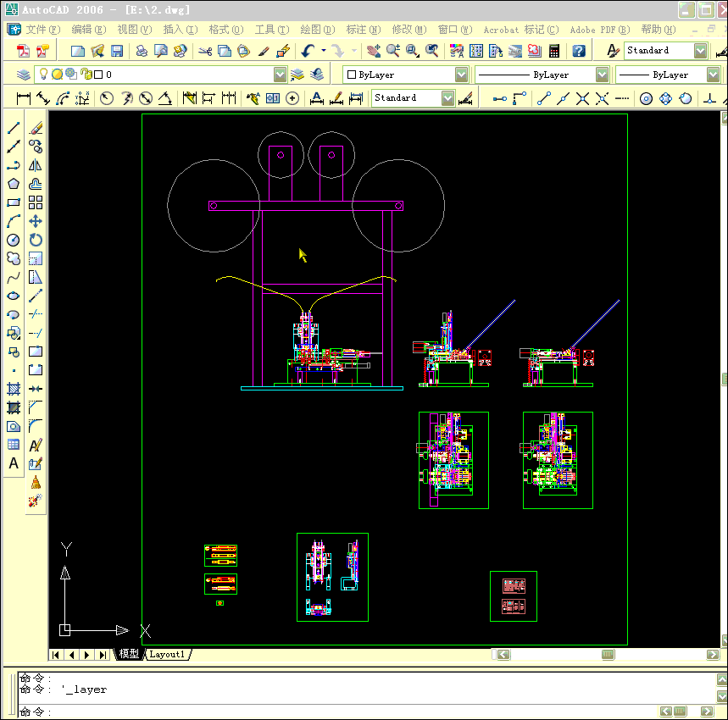The image size is (728, 720).
Task: Open the undo history dropdown arrow
Action: 324,51
